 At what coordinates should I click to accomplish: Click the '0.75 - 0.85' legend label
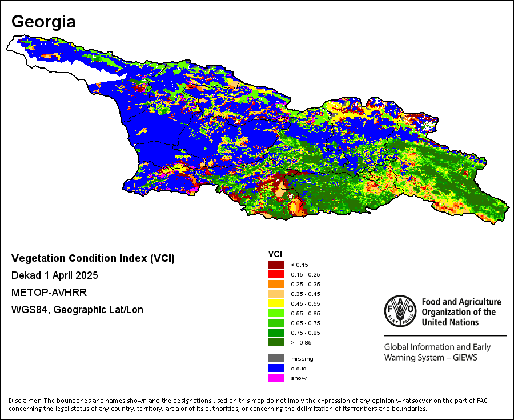306,333
